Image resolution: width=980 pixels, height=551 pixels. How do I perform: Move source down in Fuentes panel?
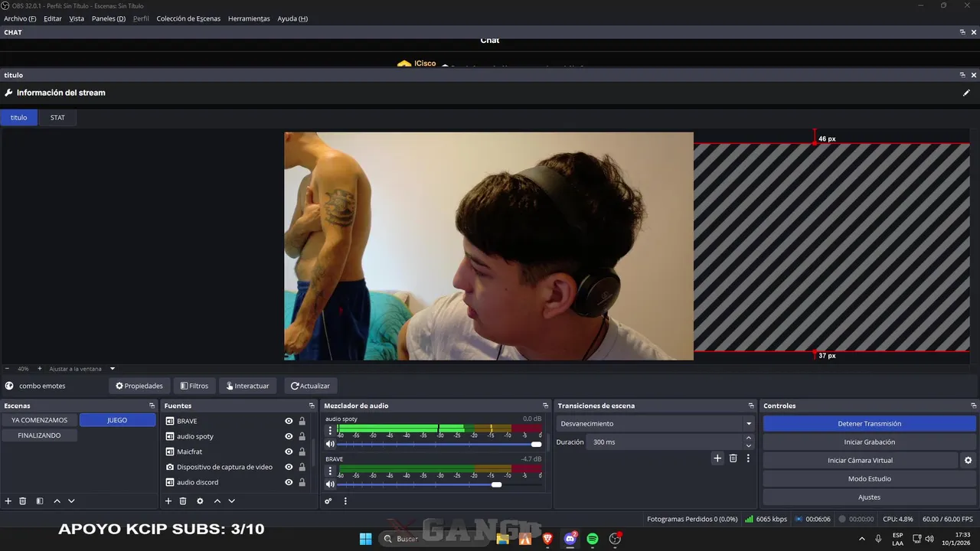click(x=231, y=501)
